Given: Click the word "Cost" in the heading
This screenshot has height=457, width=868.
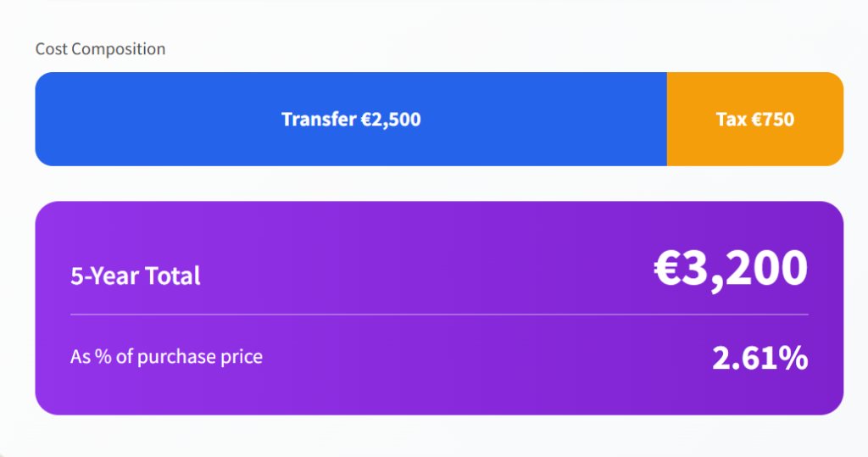Looking at the screenshot, I should point(51,49).
